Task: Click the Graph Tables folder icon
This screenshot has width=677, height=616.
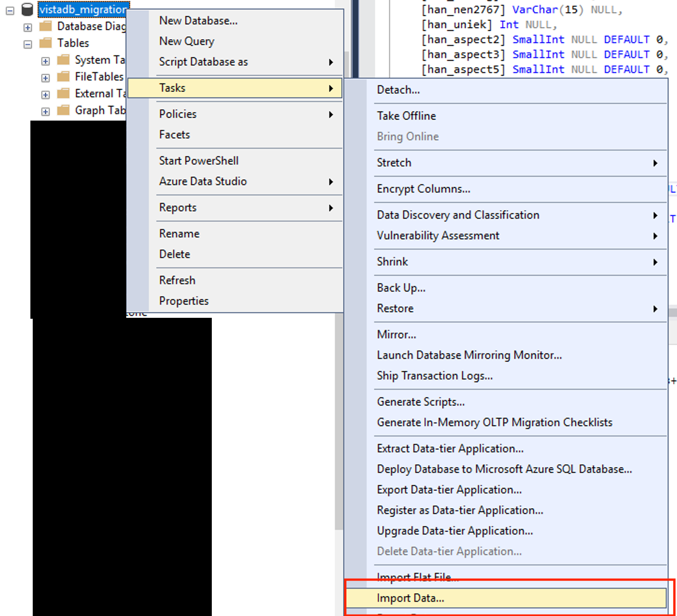Action: click(63, 110)
